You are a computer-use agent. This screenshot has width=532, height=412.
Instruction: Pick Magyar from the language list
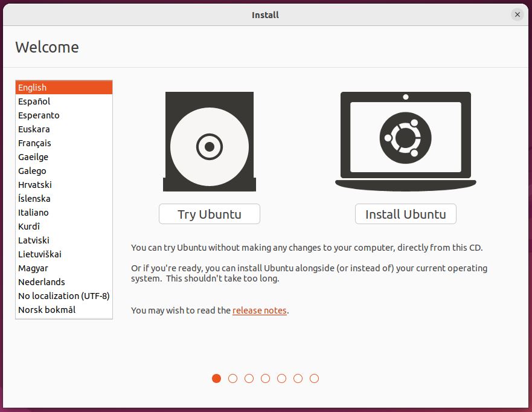coord(64,268)
